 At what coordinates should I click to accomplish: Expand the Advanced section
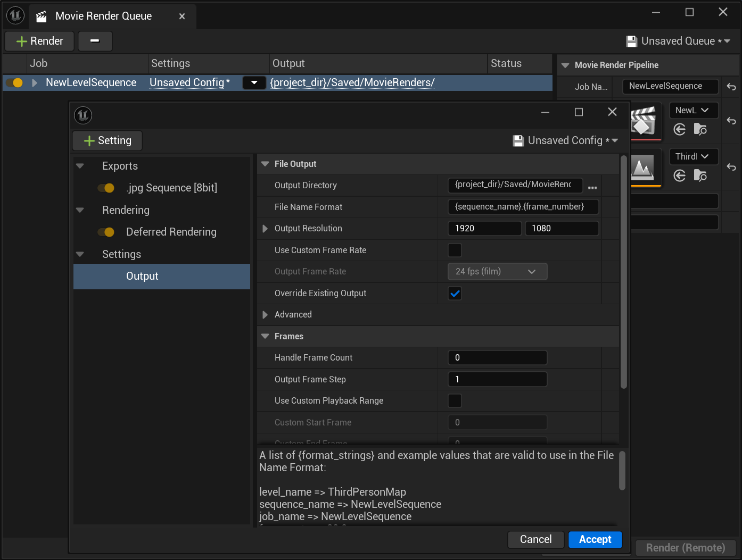265,315
